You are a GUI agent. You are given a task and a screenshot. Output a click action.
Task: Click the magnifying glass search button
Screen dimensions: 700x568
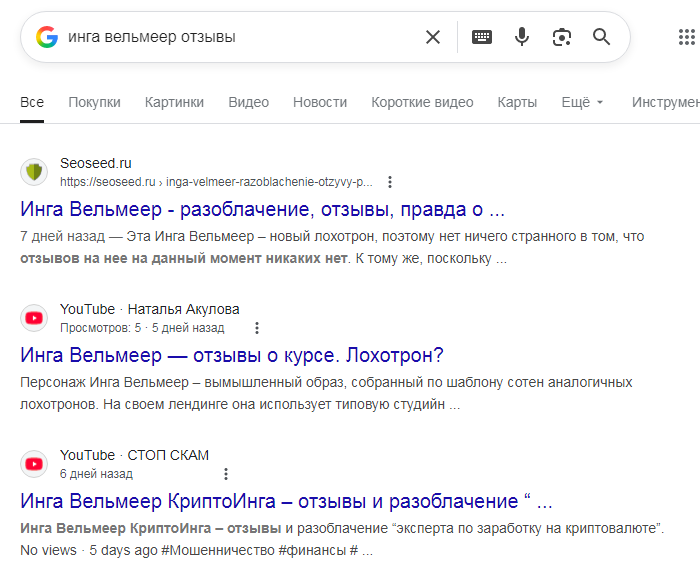pos(601,37)
